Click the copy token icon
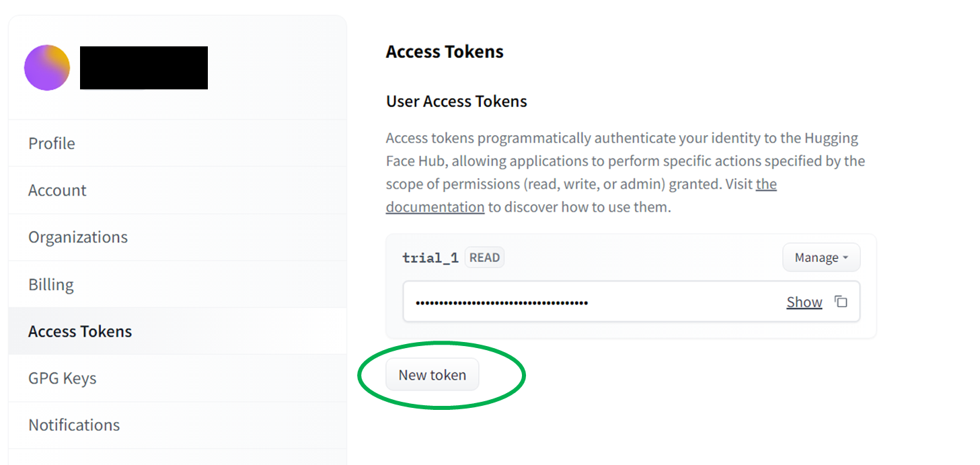Image resolution: width=980 pixels, height=465 pixels. (841, 302)
